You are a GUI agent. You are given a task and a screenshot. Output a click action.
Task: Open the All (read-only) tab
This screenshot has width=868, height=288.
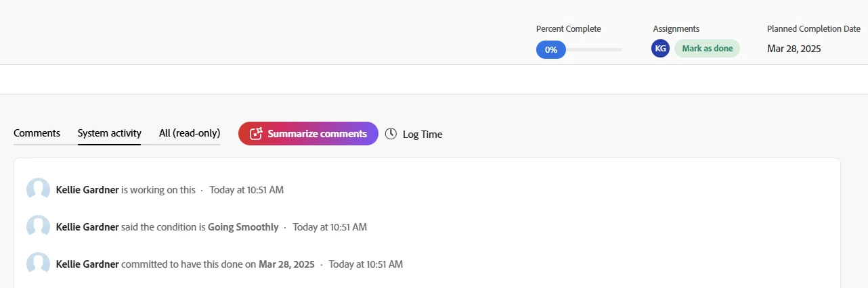pyautogui.click(x=190, y=133)
